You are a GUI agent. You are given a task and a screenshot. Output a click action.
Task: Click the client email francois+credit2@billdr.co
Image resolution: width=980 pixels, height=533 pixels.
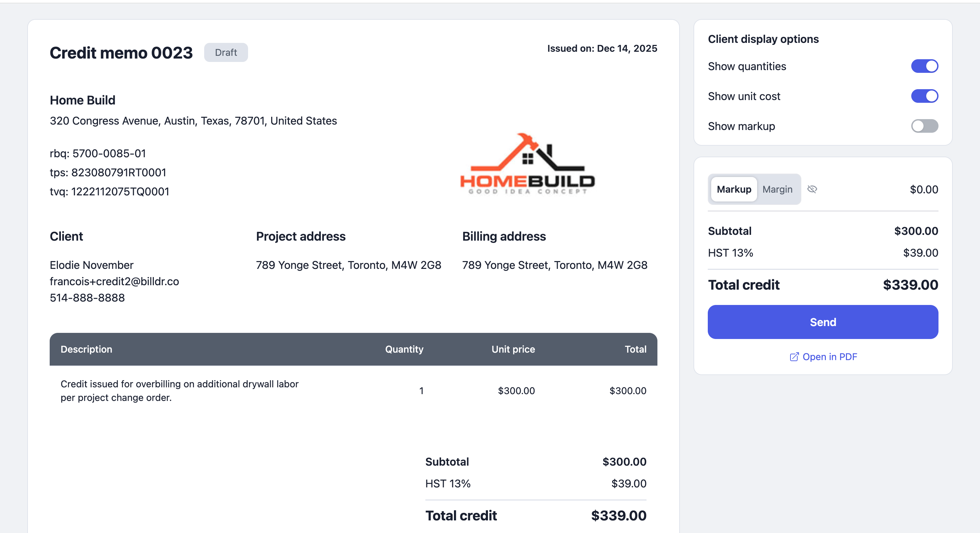point(114,281)
